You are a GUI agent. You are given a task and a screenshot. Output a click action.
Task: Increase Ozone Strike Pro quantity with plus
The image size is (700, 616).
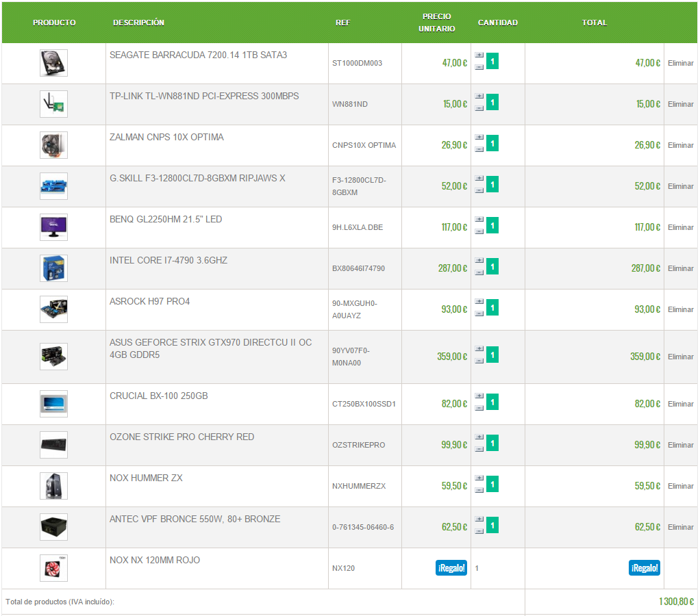479,437
